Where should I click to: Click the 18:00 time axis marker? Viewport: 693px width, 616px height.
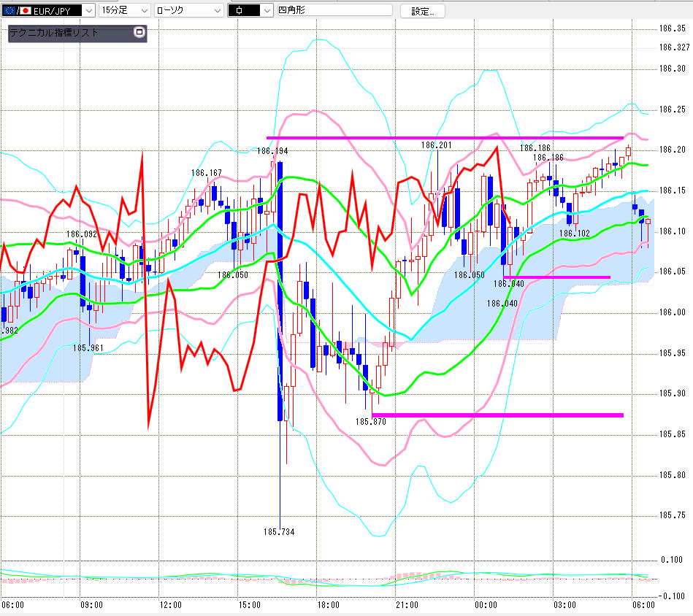click(329, 604)
